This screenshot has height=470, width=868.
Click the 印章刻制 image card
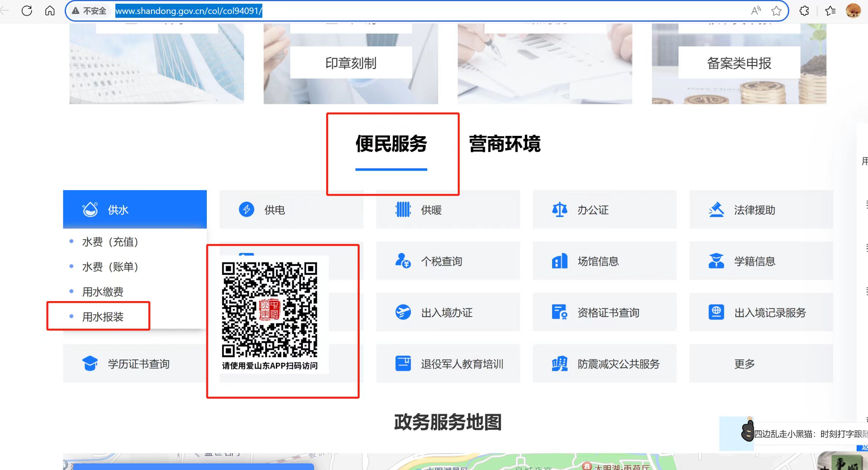[x=351, y=63]
